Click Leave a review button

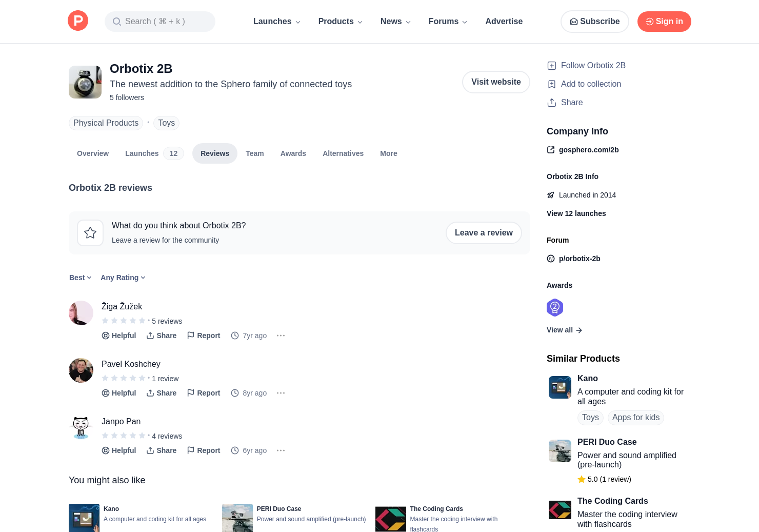click(x=484, y=233)
